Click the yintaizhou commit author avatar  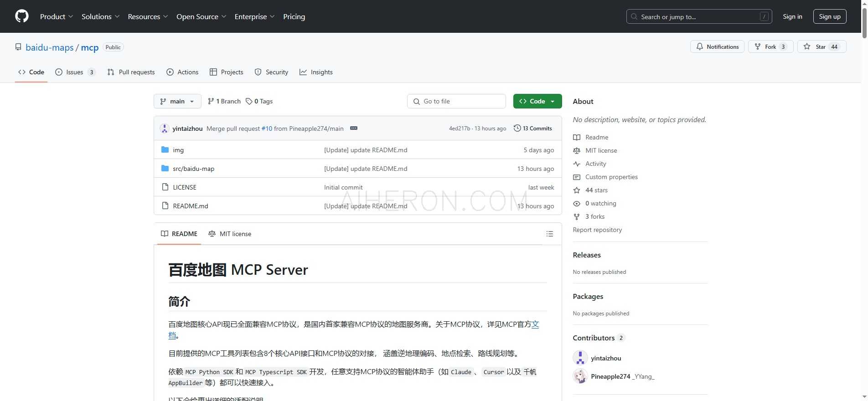[165, 129]
